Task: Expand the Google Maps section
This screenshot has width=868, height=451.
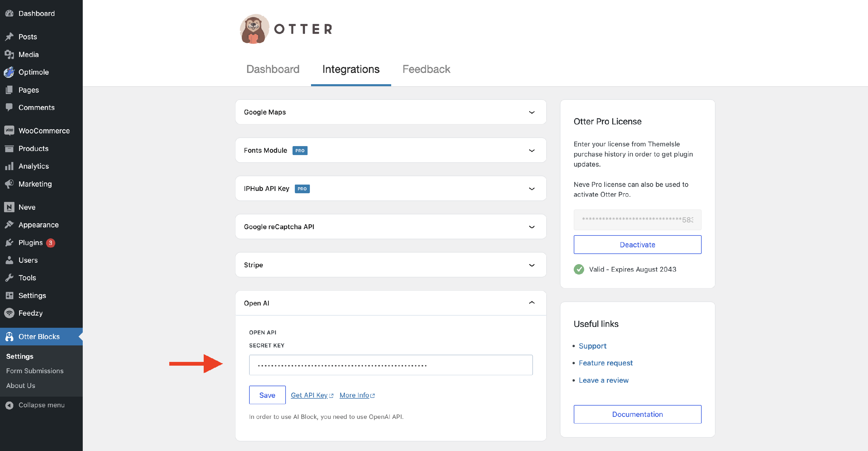Action: (532, 112)
